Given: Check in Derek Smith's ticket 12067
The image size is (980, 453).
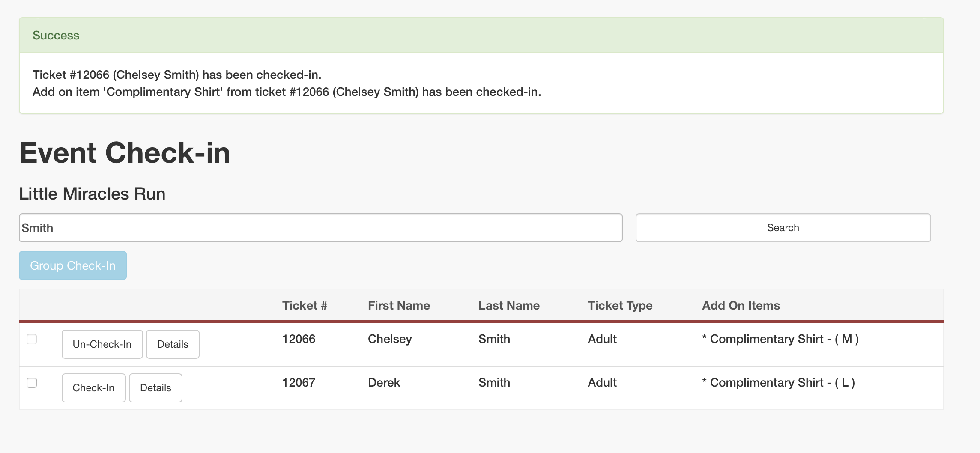Looking at the screenshot, I should [93, 388].
